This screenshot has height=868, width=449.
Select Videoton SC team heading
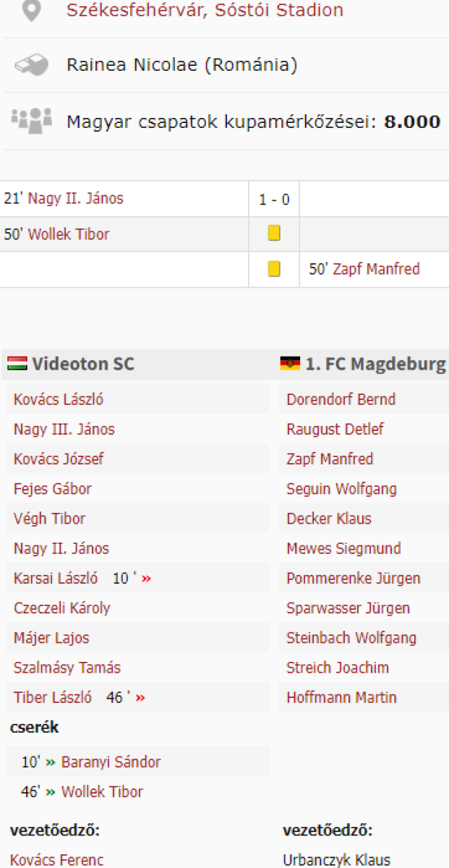(x=83, y=364)
